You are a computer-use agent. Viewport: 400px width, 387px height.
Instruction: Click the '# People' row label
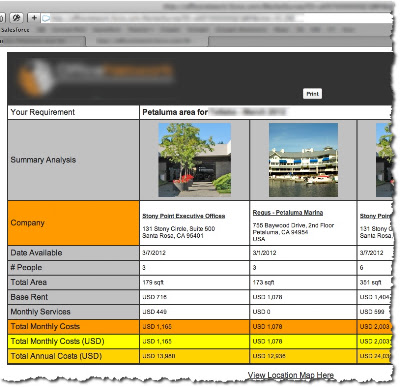[26, 267]
